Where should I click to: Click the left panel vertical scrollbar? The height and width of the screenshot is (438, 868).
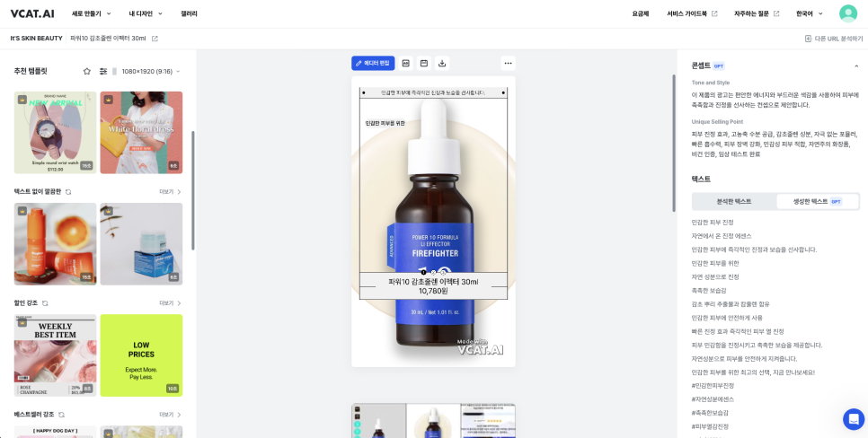click(x=192, y=191)
